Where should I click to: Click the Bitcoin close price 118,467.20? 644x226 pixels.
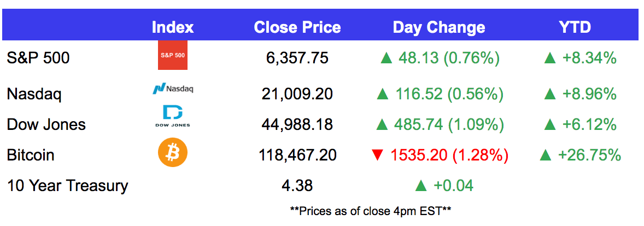click(x=297, y=155)
